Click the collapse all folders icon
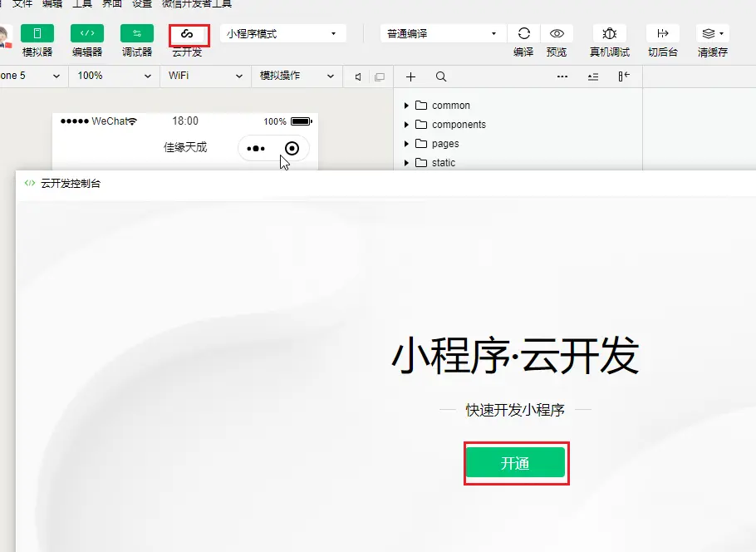Screen dimensions: 756x552 click(593, 76)
